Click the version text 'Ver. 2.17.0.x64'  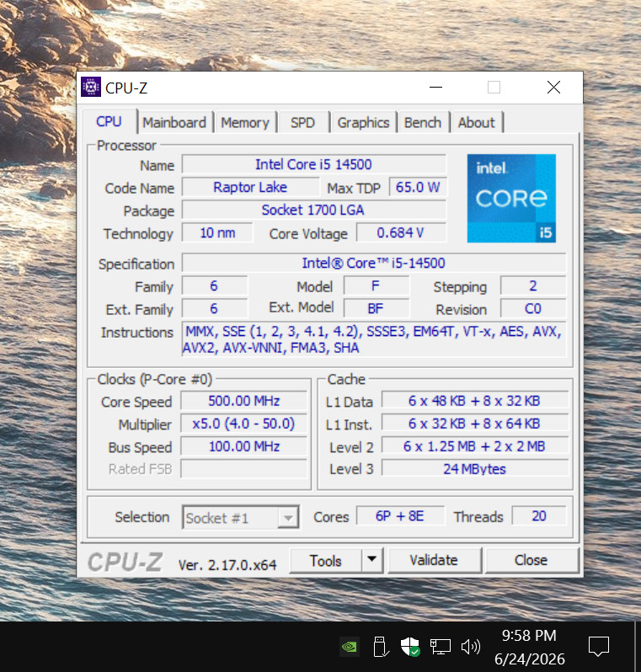[227, 565]
